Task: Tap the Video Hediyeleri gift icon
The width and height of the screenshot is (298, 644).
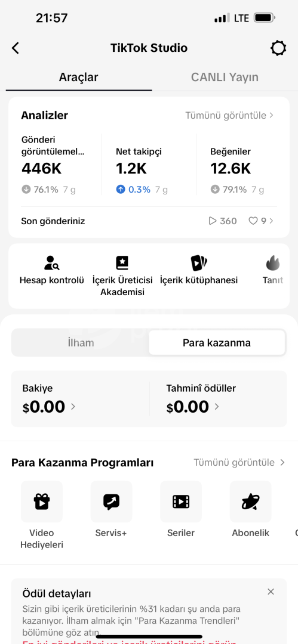Action: [x=42, y=501]
